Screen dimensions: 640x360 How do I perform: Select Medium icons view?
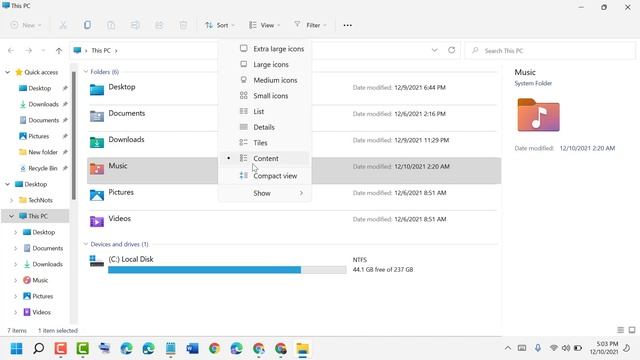point(265,80)
